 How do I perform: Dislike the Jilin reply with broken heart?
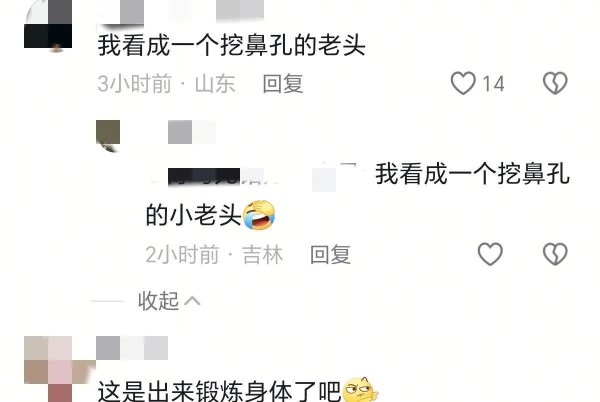(555, 254)
